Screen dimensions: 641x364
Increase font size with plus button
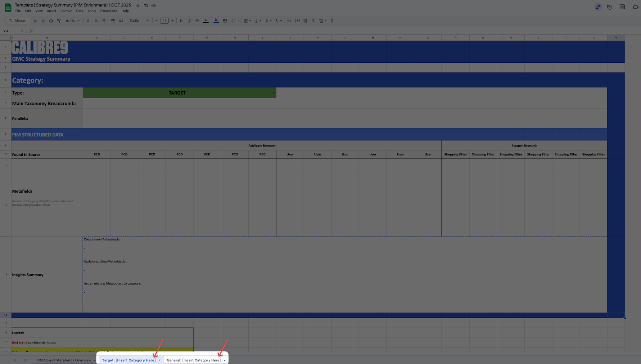coord(172,21)
